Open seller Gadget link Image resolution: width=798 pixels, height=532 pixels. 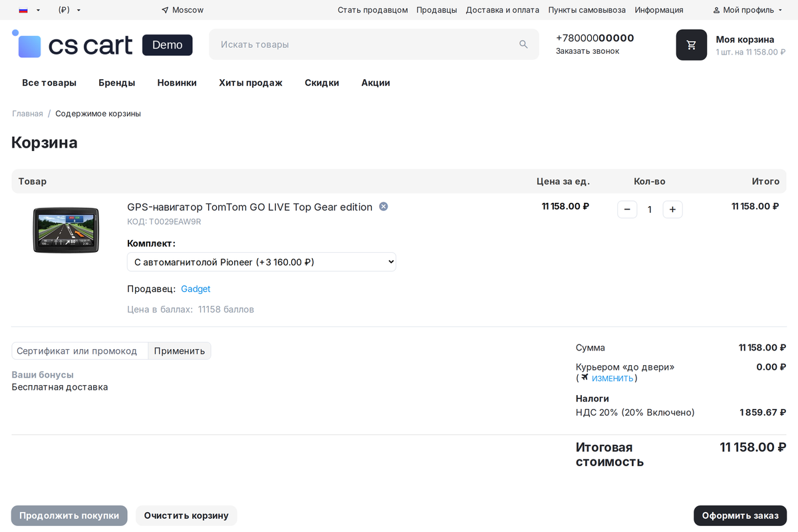pyautogui.click(x=196, y=289)
